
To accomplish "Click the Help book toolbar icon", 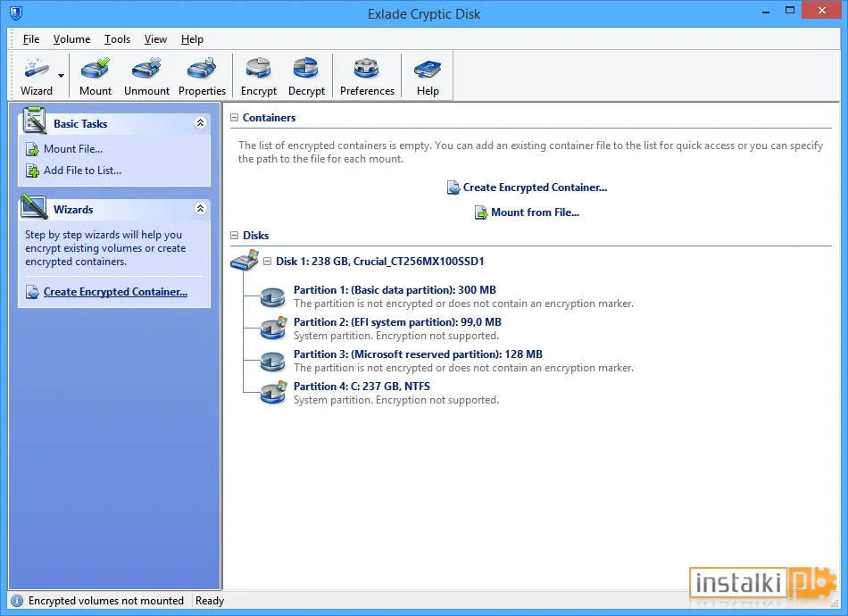I will [428, 76].
